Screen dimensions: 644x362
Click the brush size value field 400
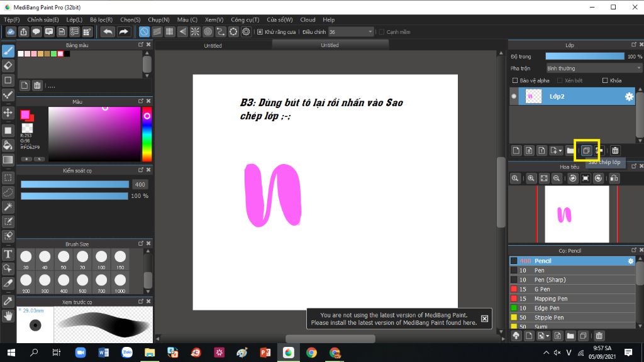(140, 184)
